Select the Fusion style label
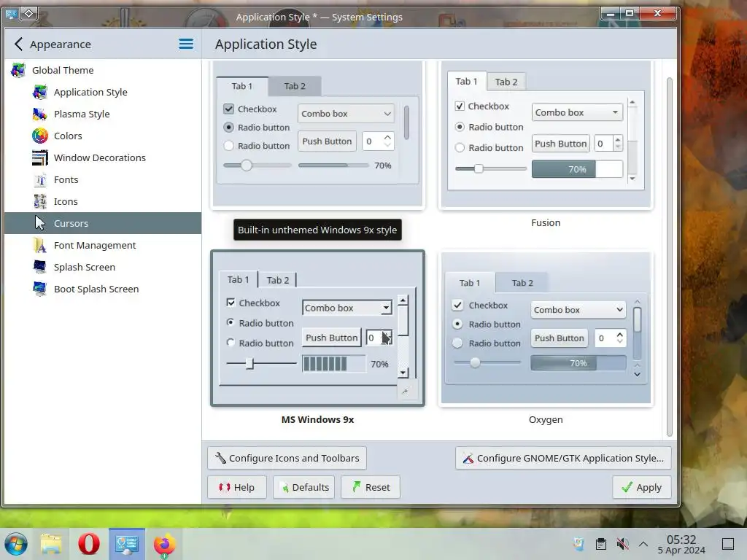Screen dimensions: 747x560 [x=546, y=223]
